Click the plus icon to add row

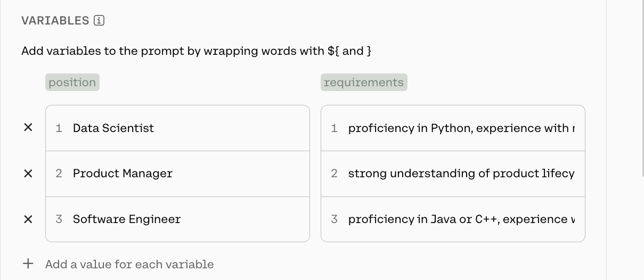pos(28,264)
